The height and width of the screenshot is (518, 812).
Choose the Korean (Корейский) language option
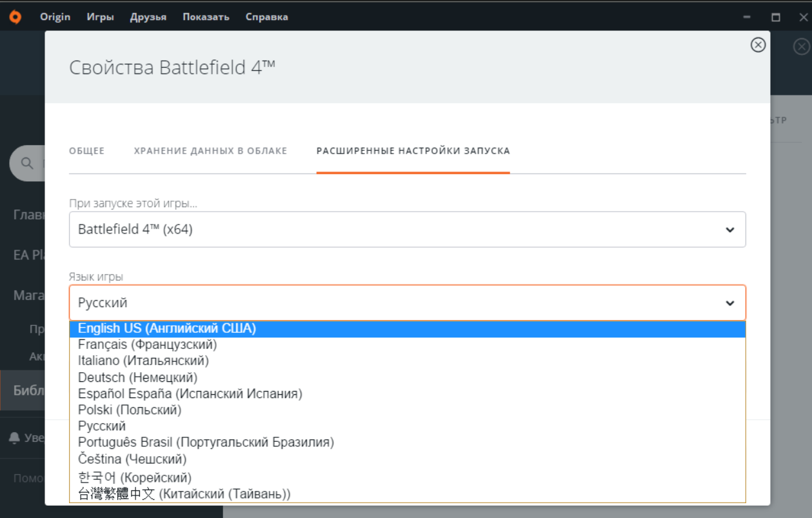pyautogui.click(x=134, y=477)
